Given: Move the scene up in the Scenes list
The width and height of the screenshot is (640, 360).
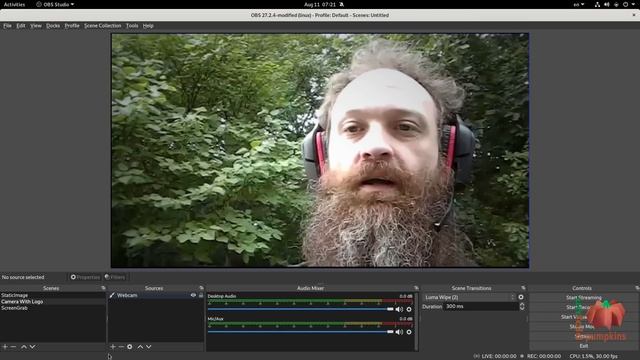Looking at the screenshot, I should [x=24, y=347].
